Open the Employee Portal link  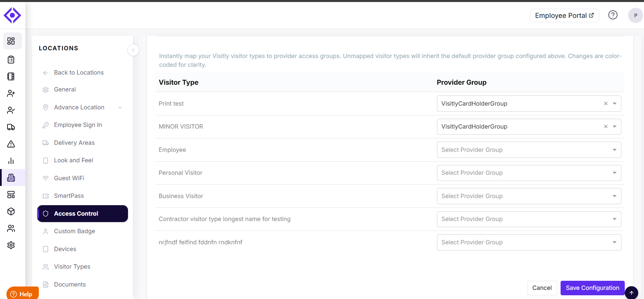tap(564, 16)
